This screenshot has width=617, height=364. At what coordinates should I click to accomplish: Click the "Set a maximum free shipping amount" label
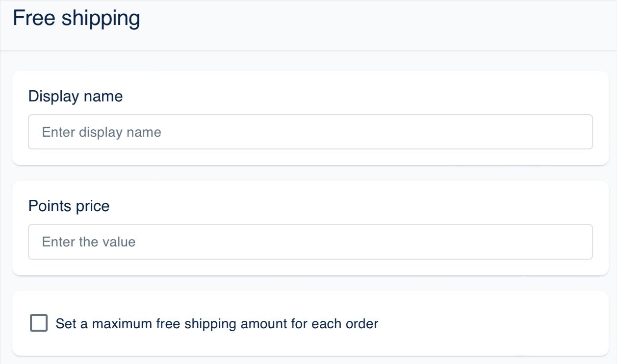(x=217, y=324)
